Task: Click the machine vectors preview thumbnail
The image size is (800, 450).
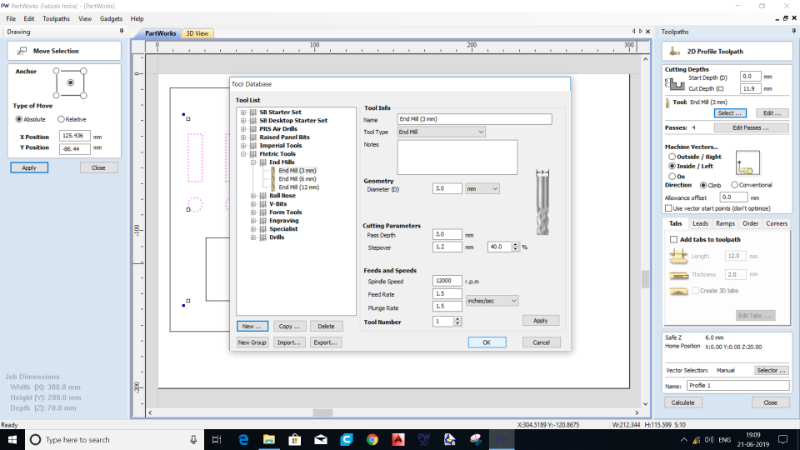Action: pos(747,163)
